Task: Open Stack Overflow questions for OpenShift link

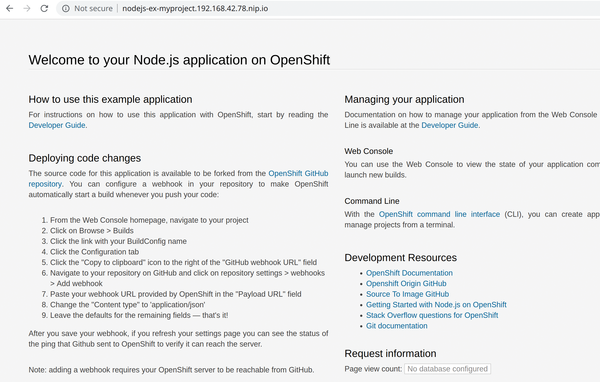Action: [x=432, y=315]
